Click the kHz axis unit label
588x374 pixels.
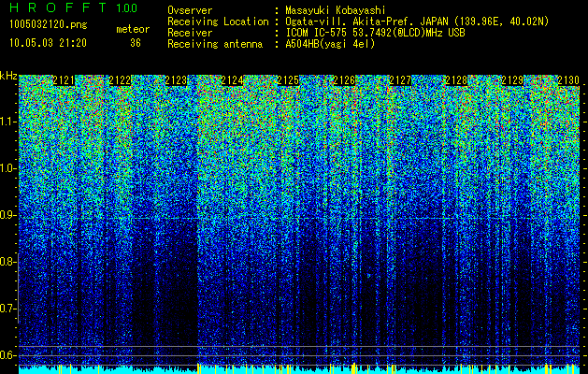(x=8, y=76)
